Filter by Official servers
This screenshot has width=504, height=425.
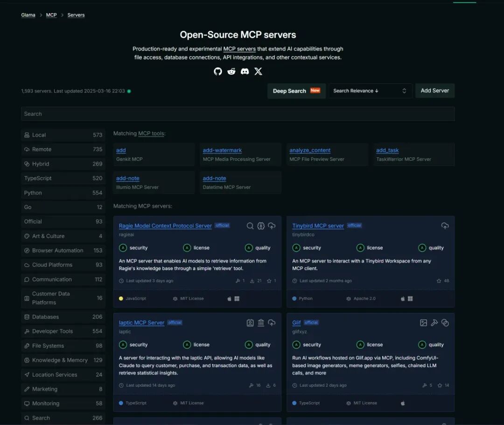click(63, 221)
